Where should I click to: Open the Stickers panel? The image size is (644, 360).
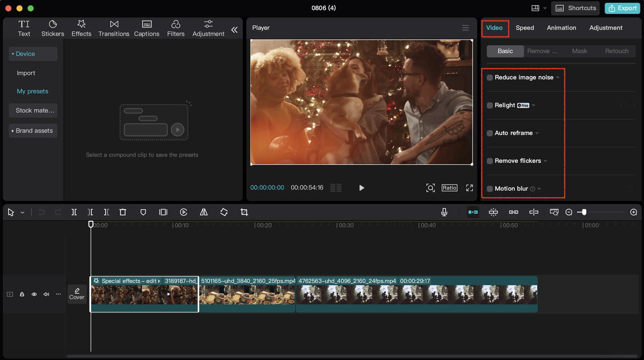[x=53, y=28]
